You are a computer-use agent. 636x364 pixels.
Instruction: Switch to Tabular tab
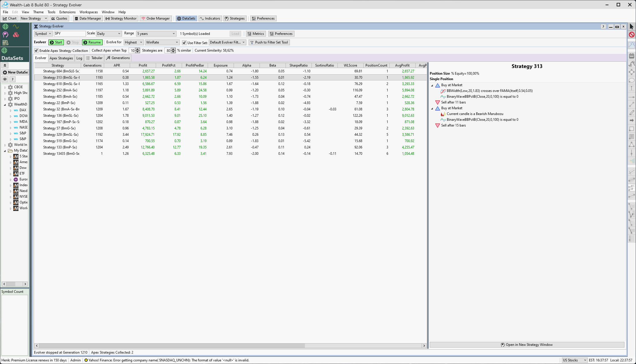click(x=94, y=58)
